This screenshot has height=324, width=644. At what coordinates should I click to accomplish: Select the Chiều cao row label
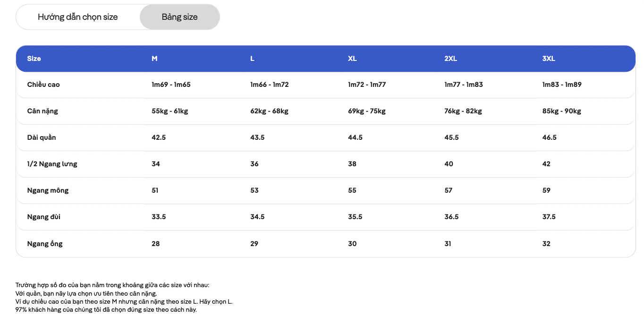pyautogui.click(x=43, y=85)
